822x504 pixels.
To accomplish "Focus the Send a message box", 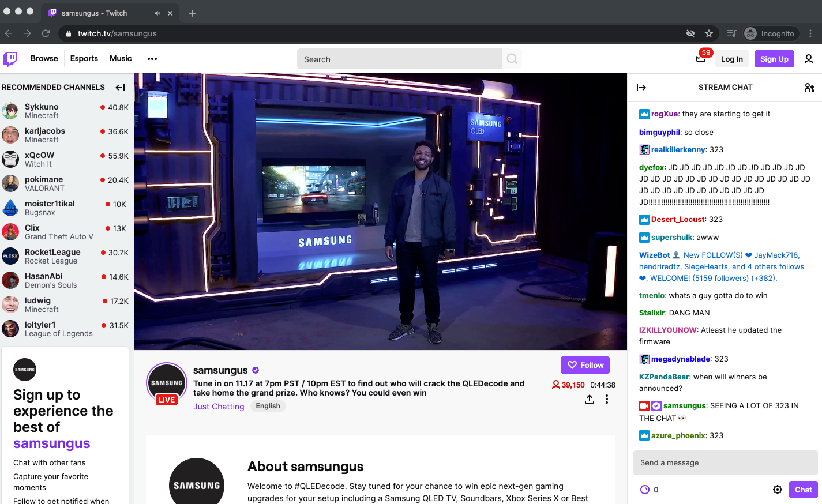I will click(725, 462).
